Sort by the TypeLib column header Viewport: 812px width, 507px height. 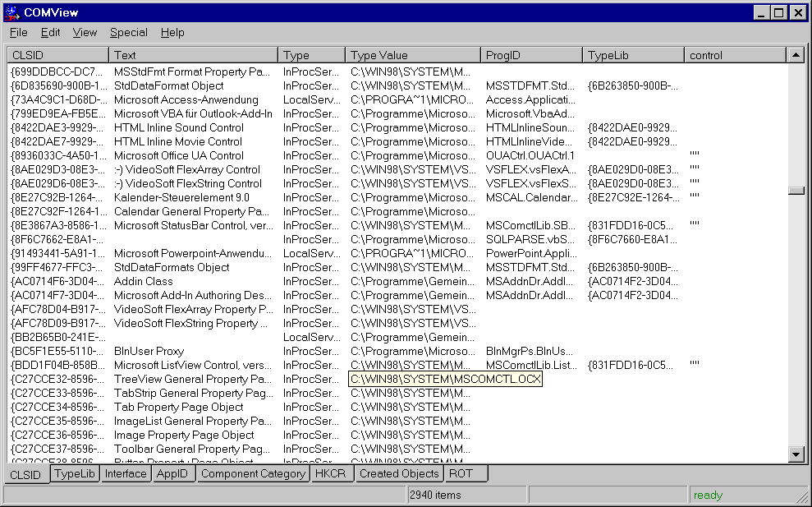(633, 55)
